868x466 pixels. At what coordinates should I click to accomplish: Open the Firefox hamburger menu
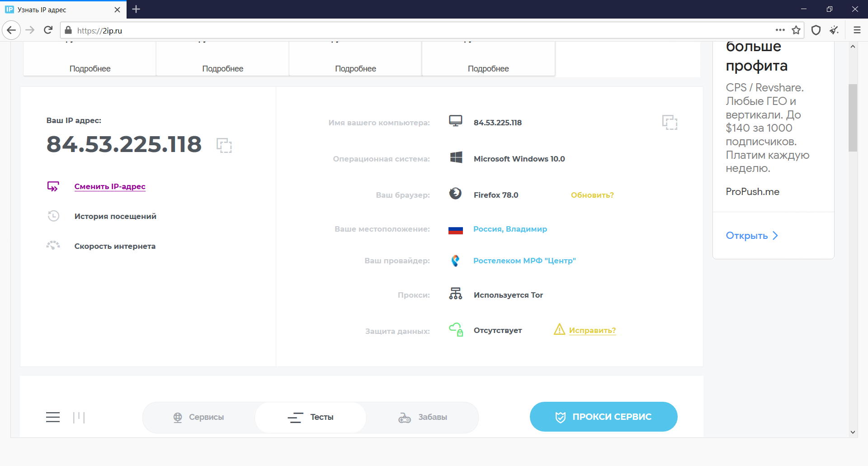pyautogui.click(x=857, y=30)
